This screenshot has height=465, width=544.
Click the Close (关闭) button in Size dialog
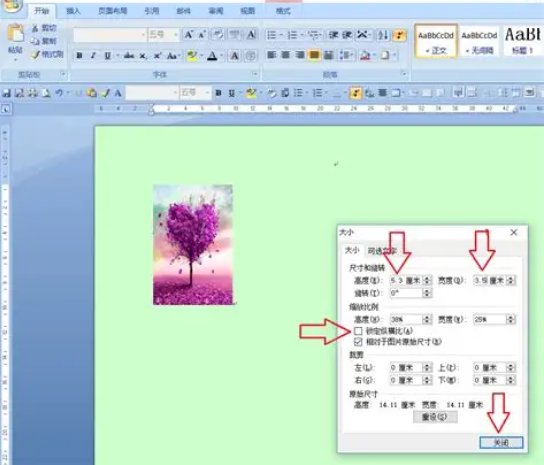click(x=501, y=442)
